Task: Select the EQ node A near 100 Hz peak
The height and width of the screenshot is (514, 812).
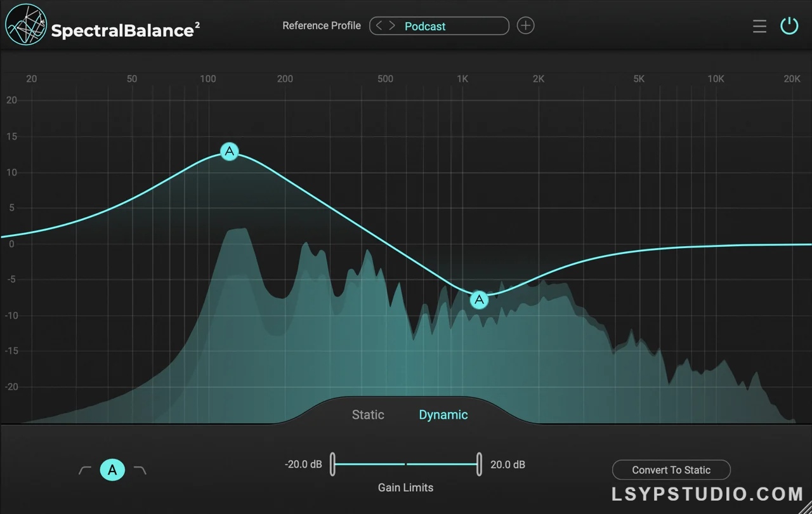Action: (x=230, y=151)
